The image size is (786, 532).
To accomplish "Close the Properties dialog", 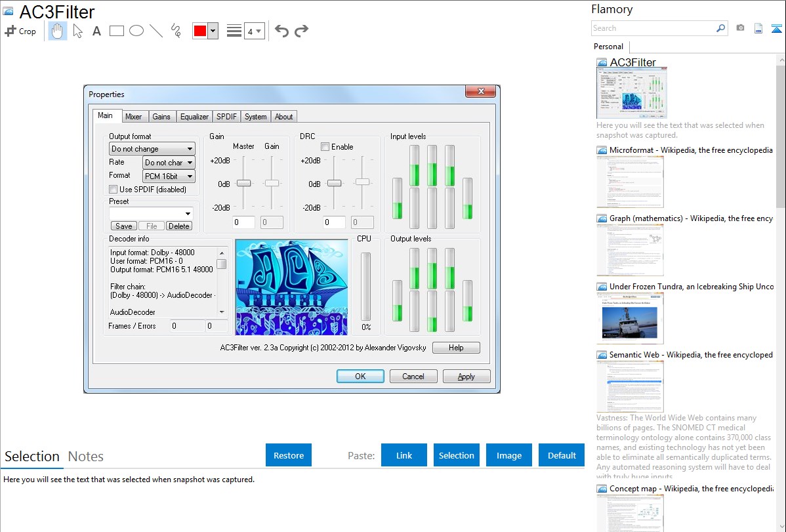I will [481, 91].
